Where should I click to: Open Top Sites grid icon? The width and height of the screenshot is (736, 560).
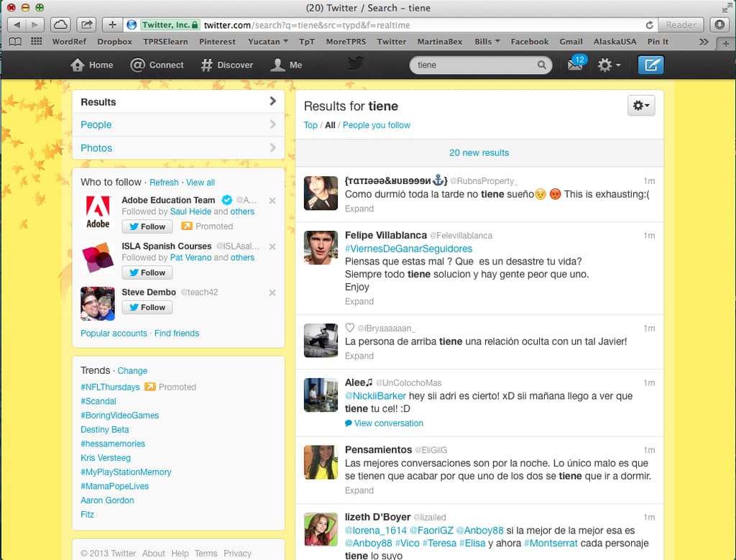37,42
